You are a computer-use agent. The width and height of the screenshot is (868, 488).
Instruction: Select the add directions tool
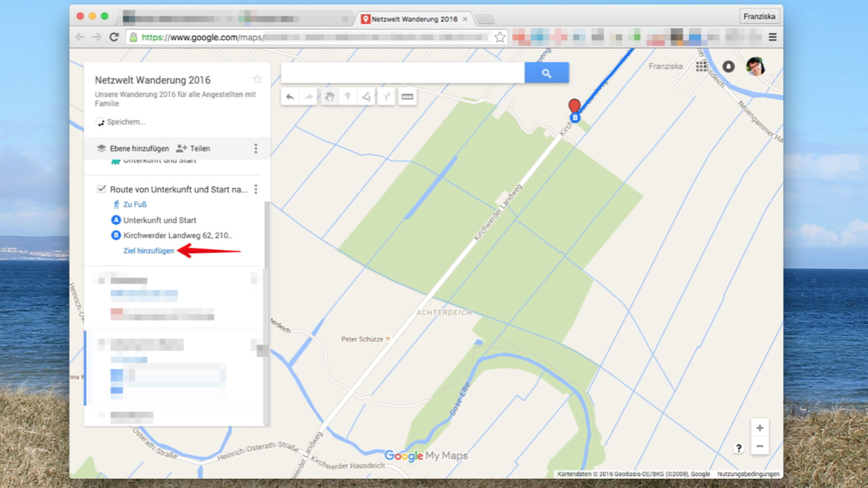(x=386, y=97)
